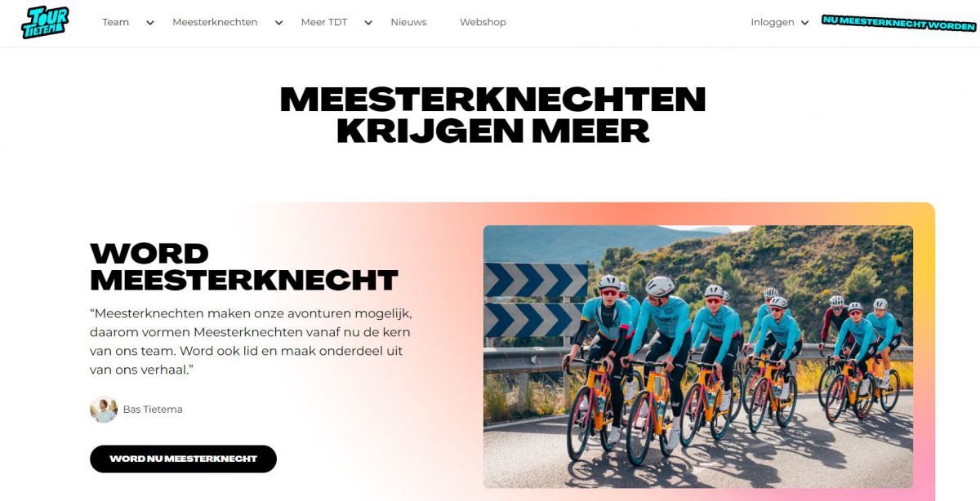Select the Bas Tietema name text
The height and width of the screenshot is (501, 980).
153,409
